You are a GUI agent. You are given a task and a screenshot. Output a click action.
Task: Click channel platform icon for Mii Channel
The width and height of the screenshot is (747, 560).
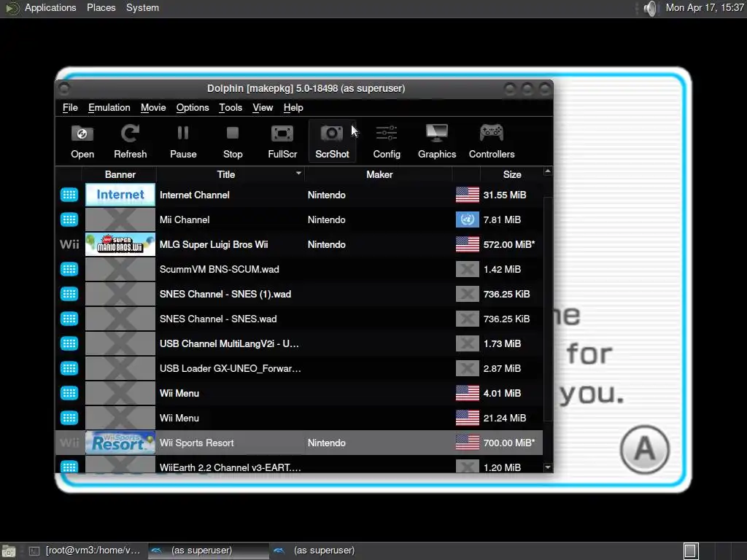click(x=69, y=219)
